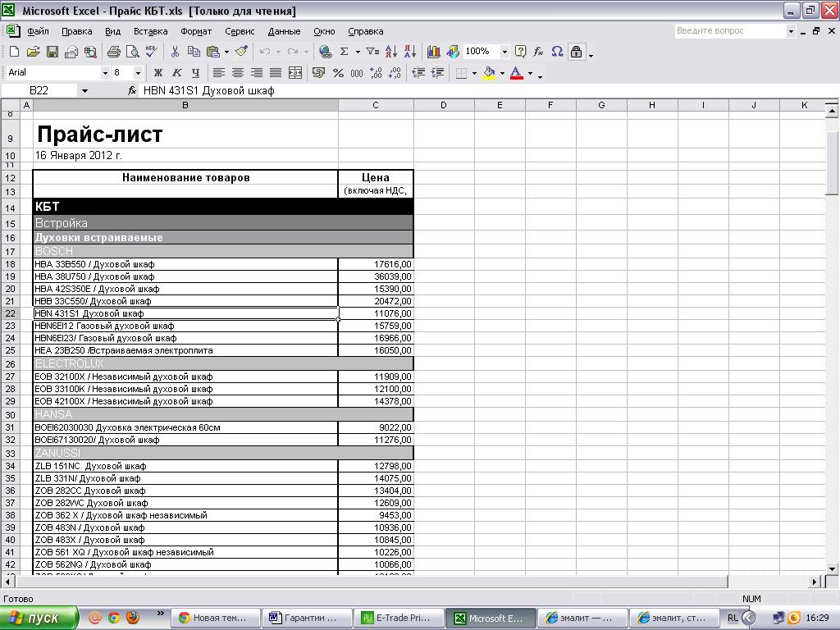This screenshot has height=630, width=840.
Task: Open the Файл menu
Action: coord(38,31)
